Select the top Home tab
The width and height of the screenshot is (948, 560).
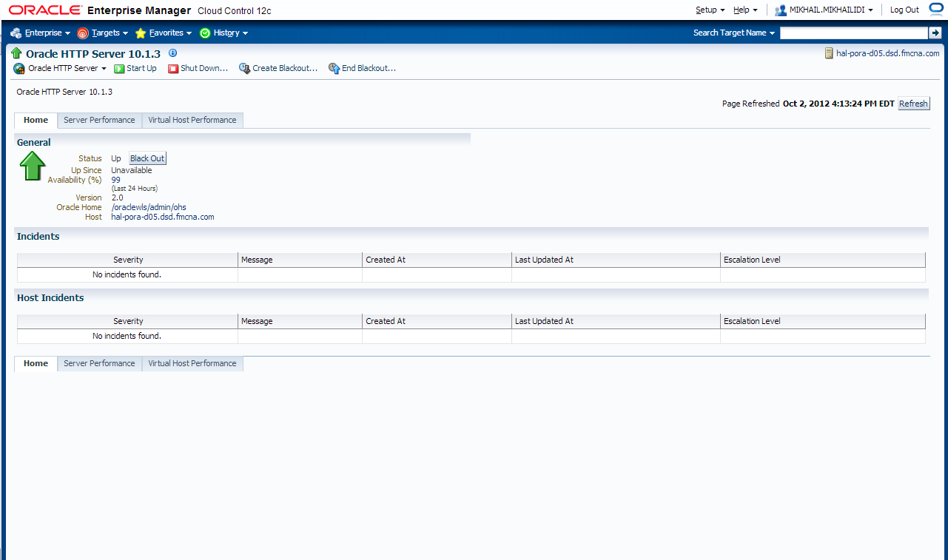tap(36, 120)
